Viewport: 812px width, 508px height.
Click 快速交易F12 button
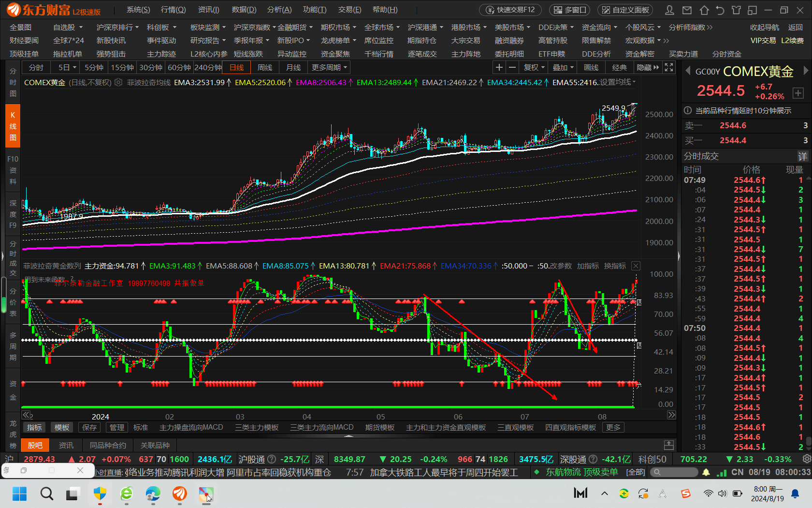(510, 10)
